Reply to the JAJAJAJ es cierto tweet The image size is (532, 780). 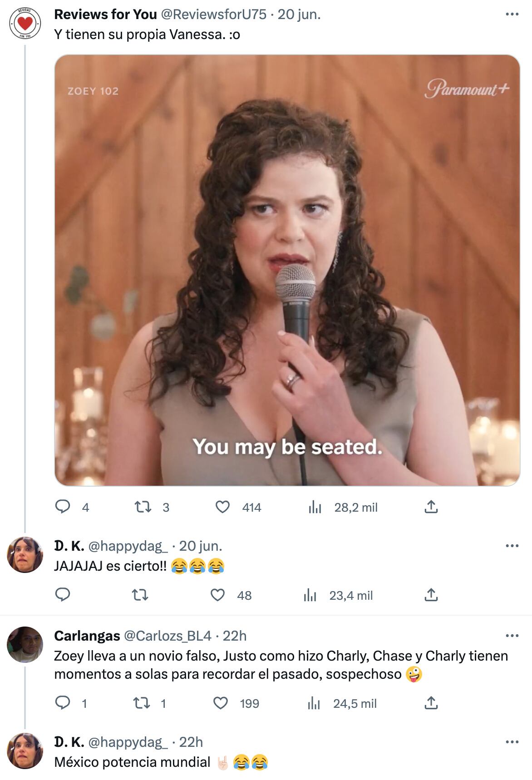(x=63, y=595)
